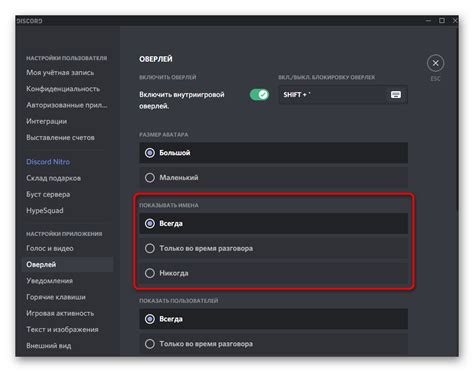
Task: Select Только во время разговора for names
Action: click(x=273, y=248)
